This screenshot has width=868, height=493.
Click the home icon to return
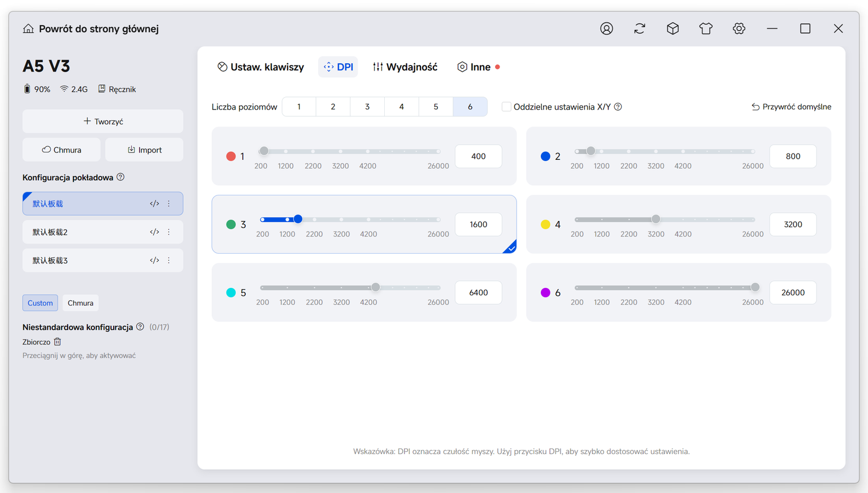pyautogui.click(x=28, y=29)
